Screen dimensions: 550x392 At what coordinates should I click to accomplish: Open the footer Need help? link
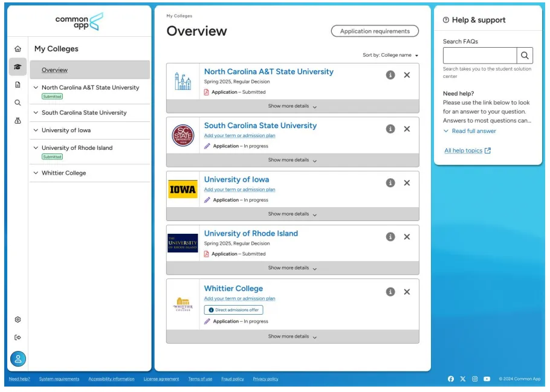point(19,379)
